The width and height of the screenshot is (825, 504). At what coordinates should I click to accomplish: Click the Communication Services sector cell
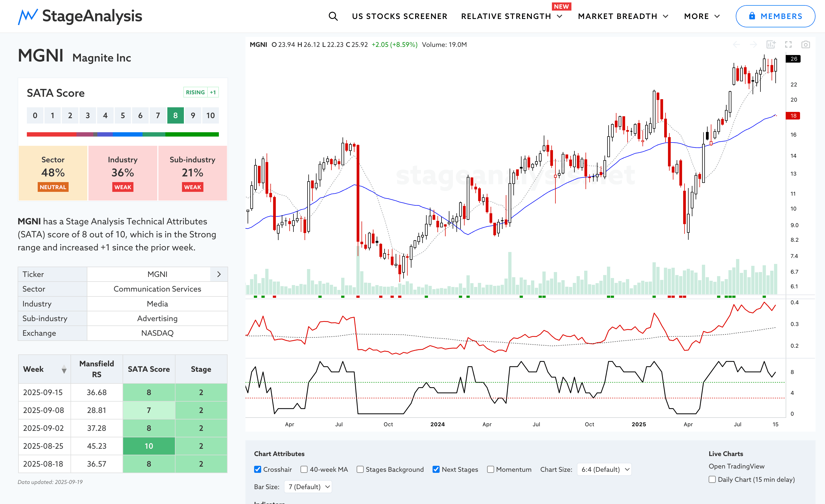157,289
